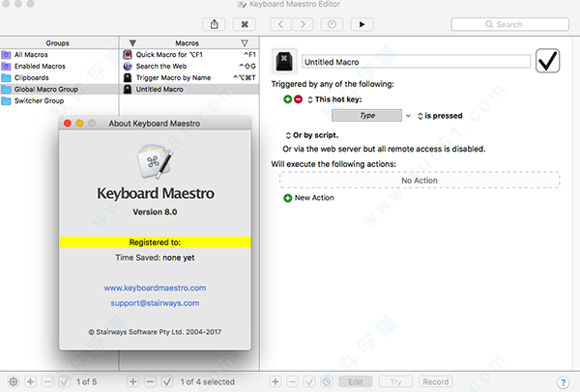This screenshot has height=392, width=580.
Task: Click the Version 8.0 text
Action: (x=155, y=212)
